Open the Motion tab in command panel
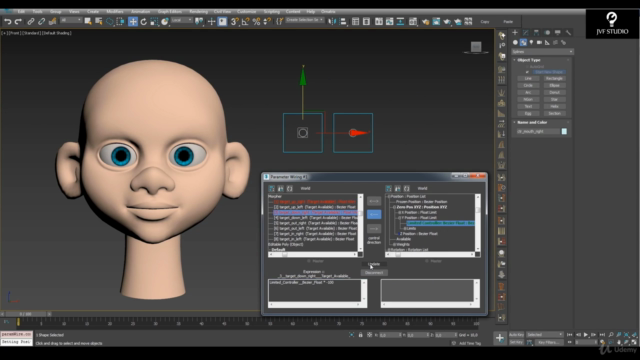The image size is (640, 360). click(547, 32)
